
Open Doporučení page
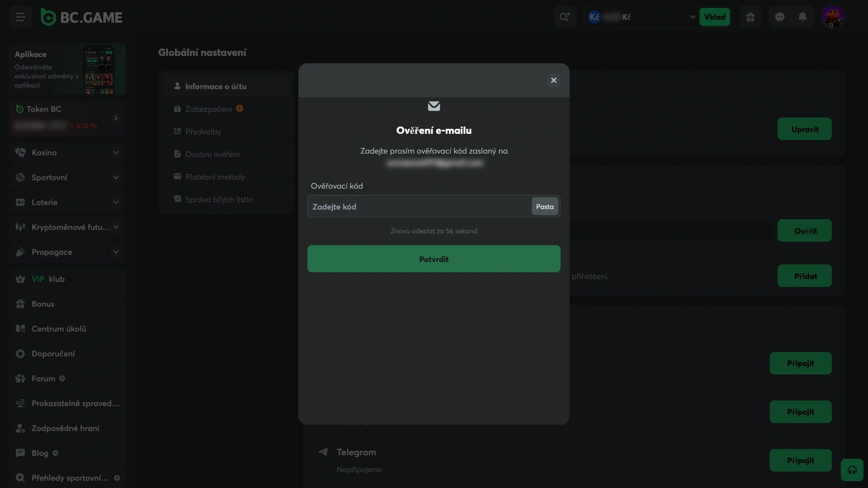pyautogui.click(x=67, y=354)
